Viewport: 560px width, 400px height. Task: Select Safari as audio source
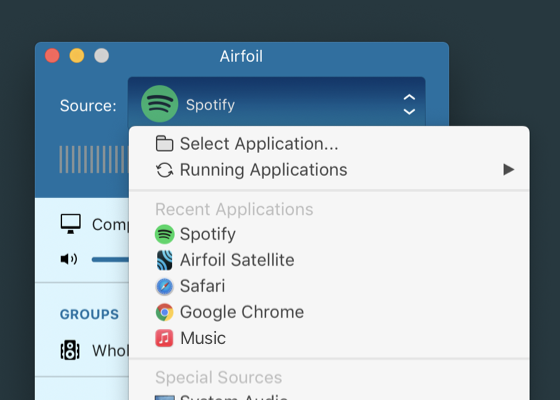329,286
